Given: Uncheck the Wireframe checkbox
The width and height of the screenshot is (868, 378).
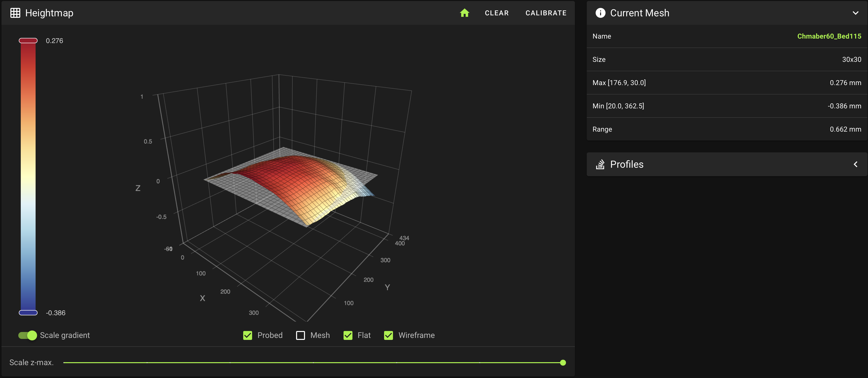Looking at the screenshot, I should click(x=389, y=335).
